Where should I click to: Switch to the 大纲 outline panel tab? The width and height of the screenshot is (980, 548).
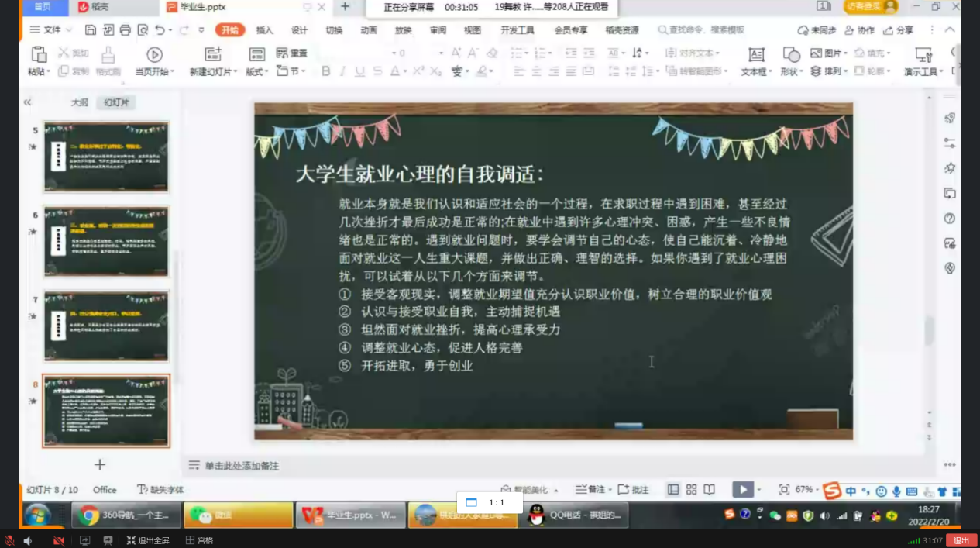coord(80,102)
